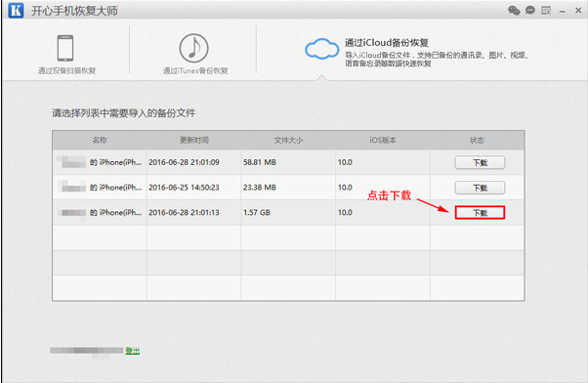This screenshot has height=383, width=588.
Task: Click the 开心手机恢复大师 title text
Action: (74, 11)
